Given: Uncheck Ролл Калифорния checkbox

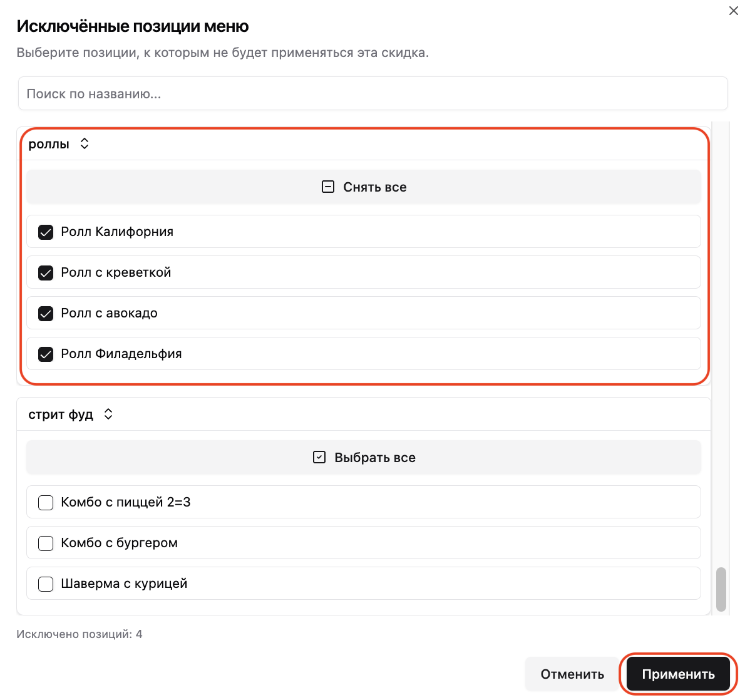Looking at the screenshot, I should (46, 232).
